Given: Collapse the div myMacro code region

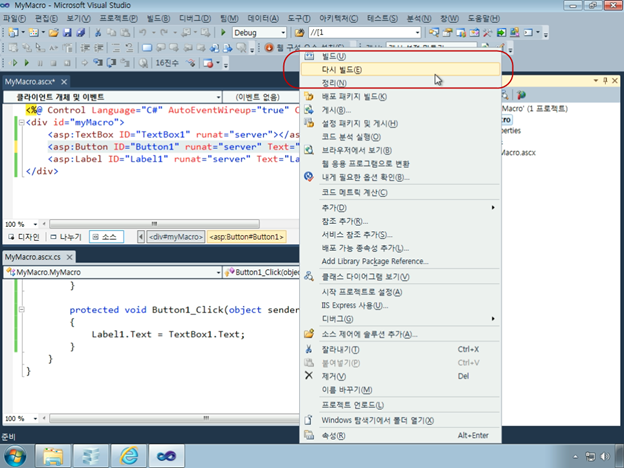Looking at the screenshot, I should coord(21,123).
